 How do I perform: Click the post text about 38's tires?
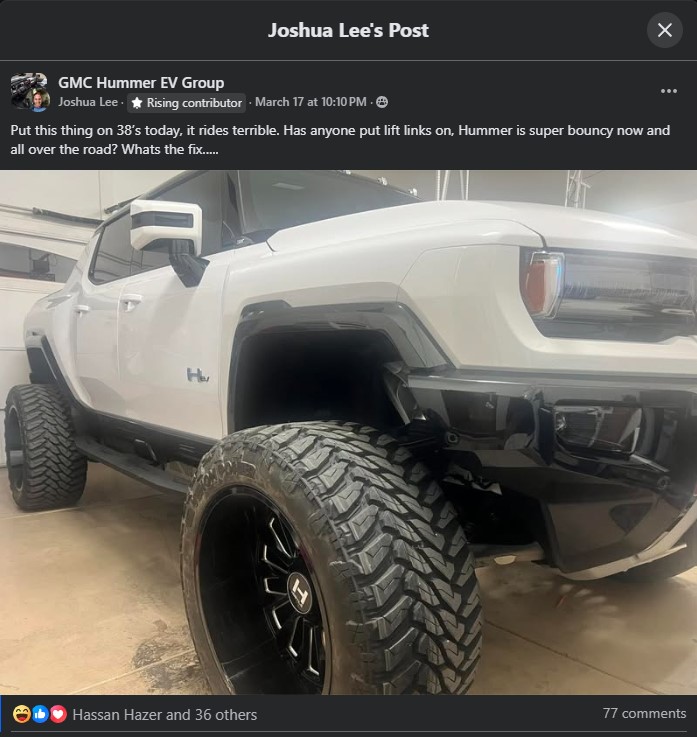click(x=340, y=140)
